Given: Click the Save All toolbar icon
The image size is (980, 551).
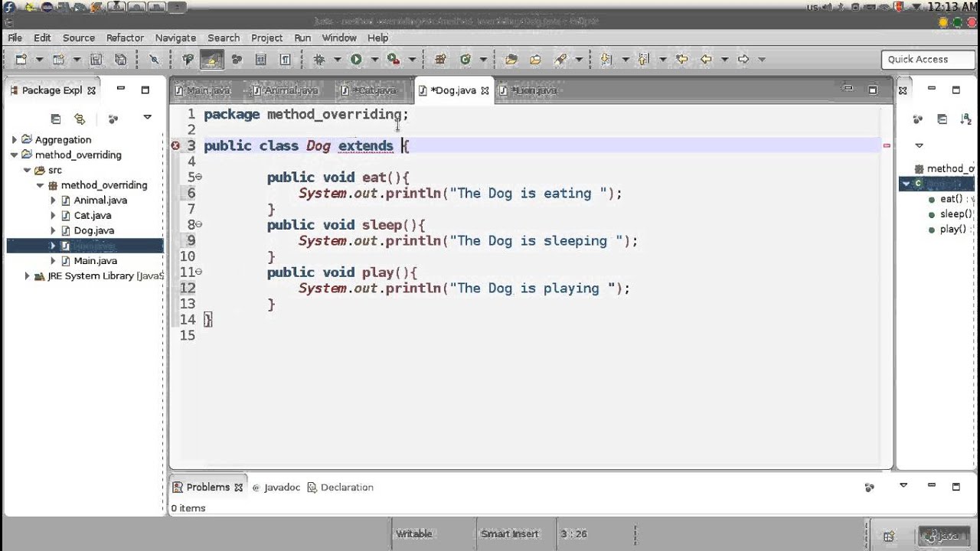Looking at the screenshot, I should point(120,59).
